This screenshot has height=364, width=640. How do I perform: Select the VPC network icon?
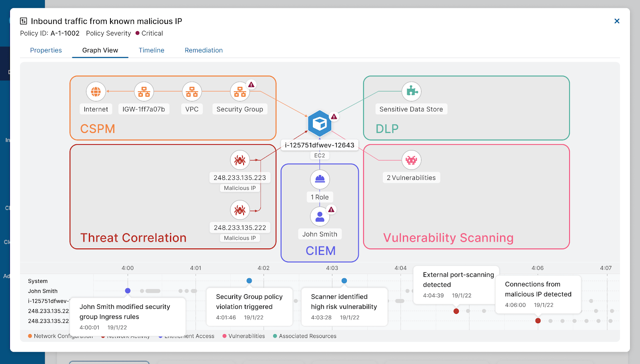click(x=192, y=91)
